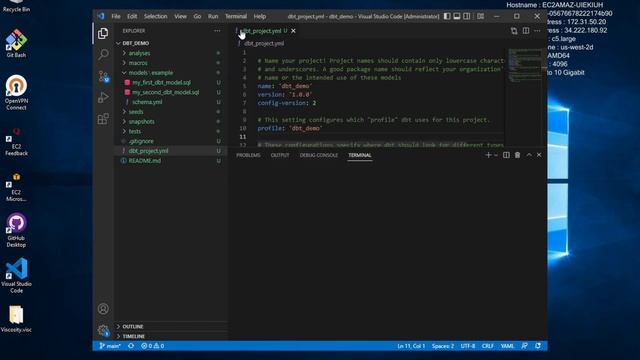Open the Source Control view

point(103,76)
